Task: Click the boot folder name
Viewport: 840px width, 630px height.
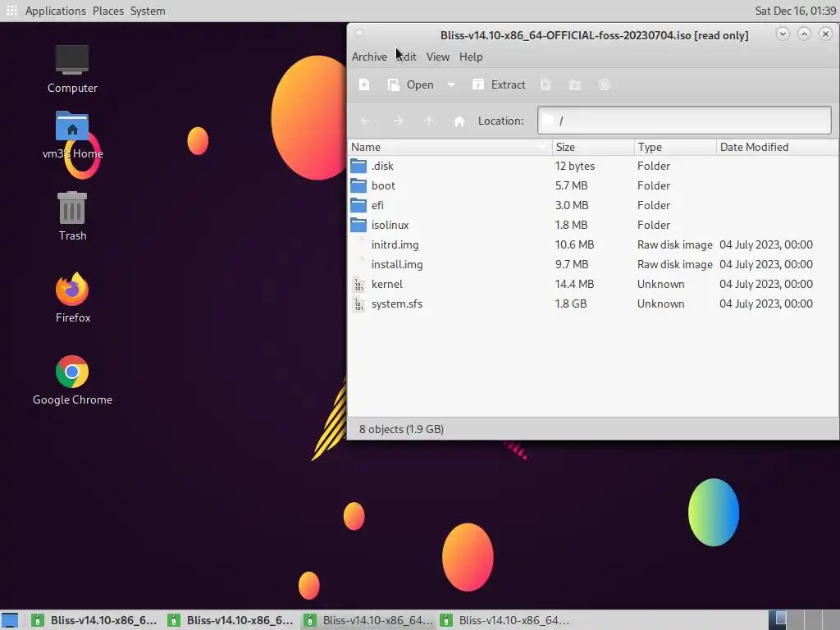Action: click(383, 186)
